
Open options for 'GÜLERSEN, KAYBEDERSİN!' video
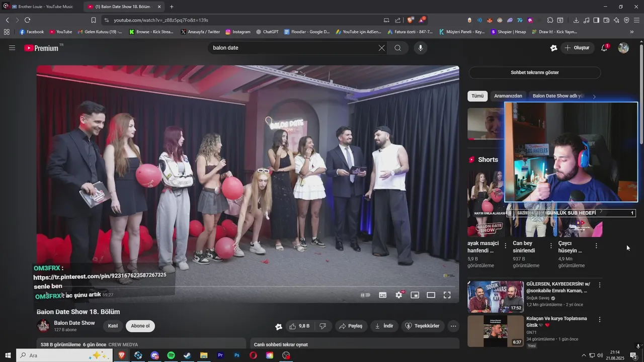(x=599, y=285)
